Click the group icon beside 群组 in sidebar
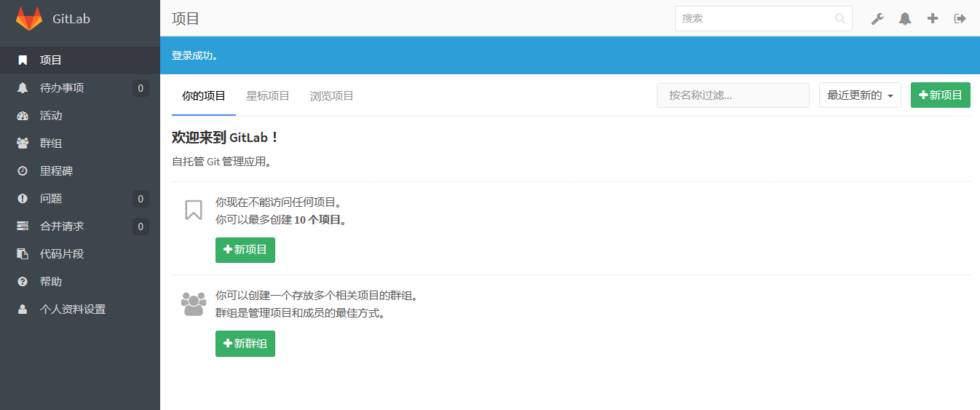Image resolution: width=980 pixels, height=410 pixels. [23, 143]
